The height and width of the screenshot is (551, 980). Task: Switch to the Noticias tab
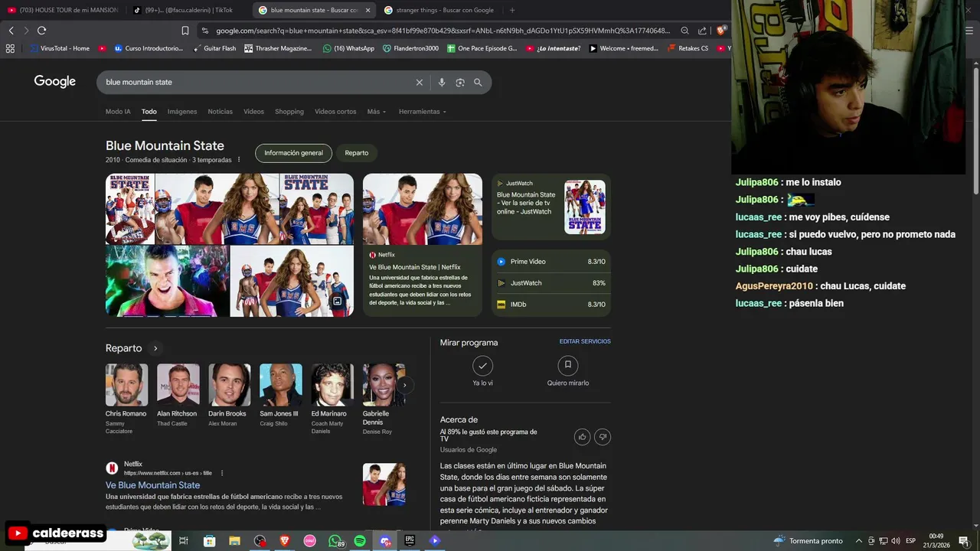[x=220, y=112]
